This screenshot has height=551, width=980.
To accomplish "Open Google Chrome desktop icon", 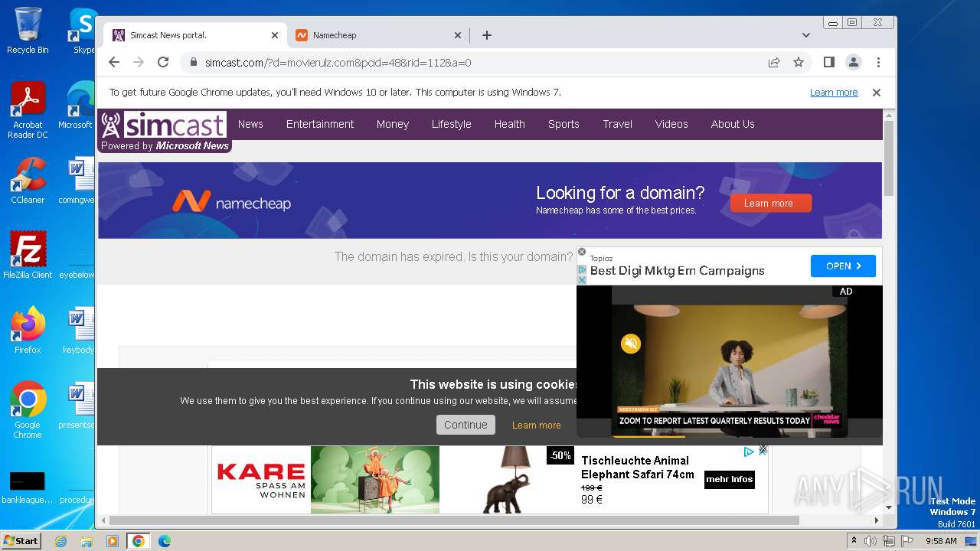I will point(28,410).
